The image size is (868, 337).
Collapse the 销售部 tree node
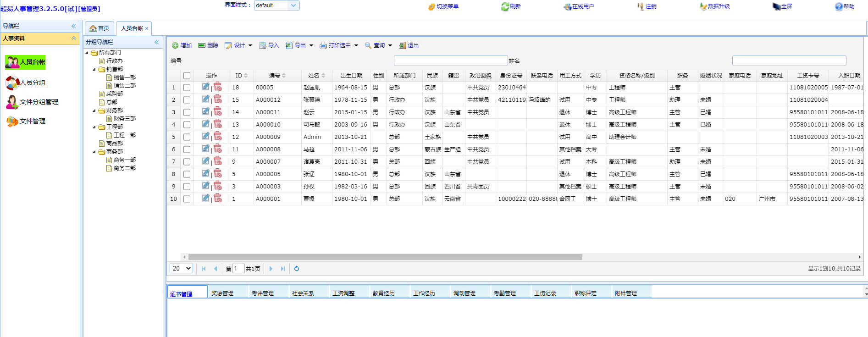(x=94, y=69)
